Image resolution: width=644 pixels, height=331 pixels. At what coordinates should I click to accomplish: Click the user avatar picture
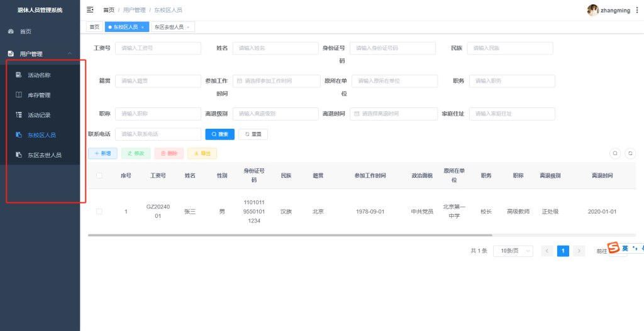coord(592,10)
